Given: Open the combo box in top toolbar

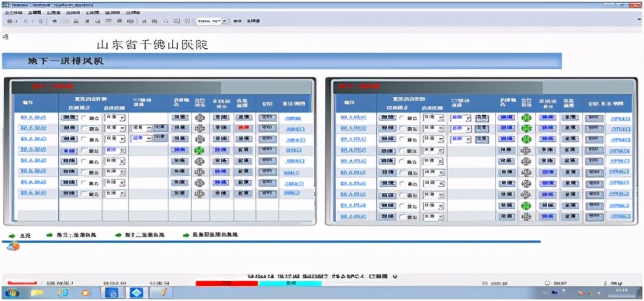Looking at the screenshot, I should tap(213, 21).
